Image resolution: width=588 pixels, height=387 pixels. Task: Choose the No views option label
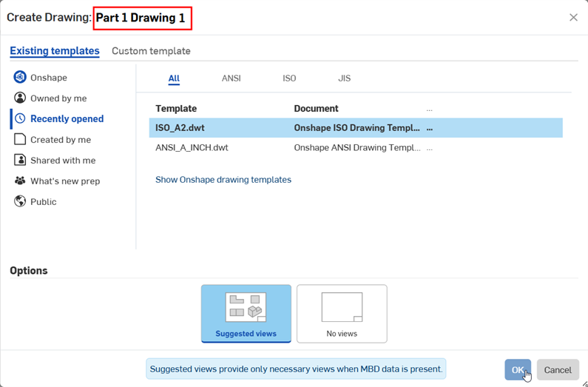[342, 334]
